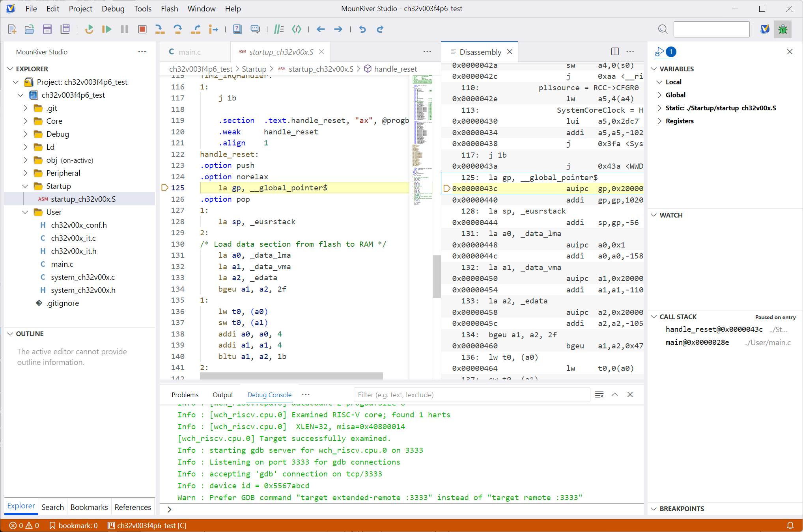The width and height of the screenshot is (803, 532).
Task: Open the Tools menu
Action: pyautogui.click(x=143, y=9)
